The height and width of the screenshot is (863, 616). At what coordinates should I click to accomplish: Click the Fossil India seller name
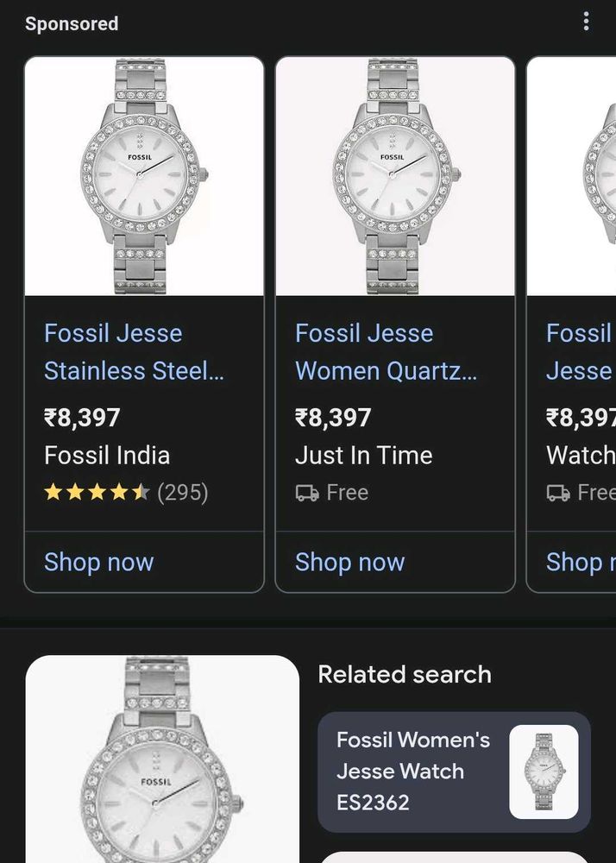click(107, 455)
